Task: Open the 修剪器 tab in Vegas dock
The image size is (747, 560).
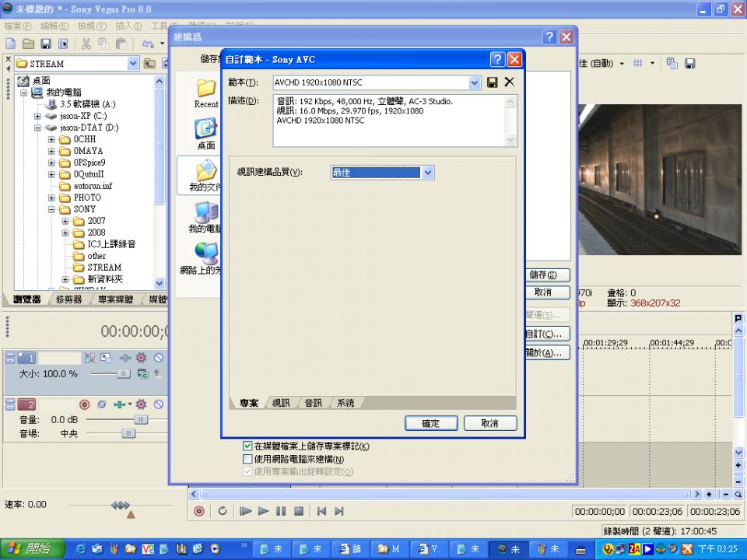Action: 69,299
